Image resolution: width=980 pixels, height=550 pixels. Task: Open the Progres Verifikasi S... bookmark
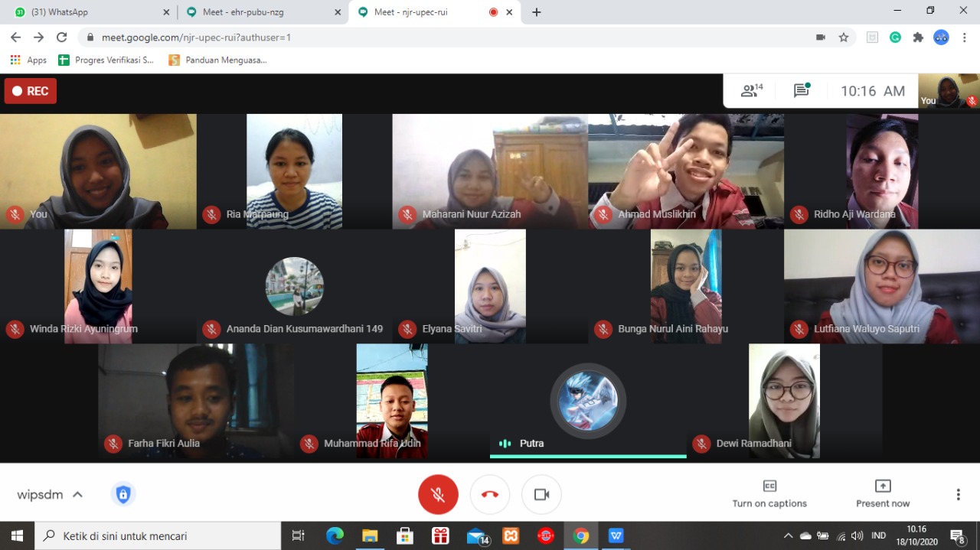106,60
